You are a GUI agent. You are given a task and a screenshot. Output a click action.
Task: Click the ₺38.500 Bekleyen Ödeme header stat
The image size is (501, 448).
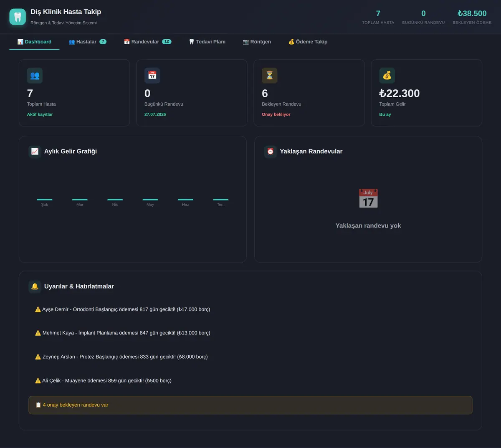pos(472,17)
